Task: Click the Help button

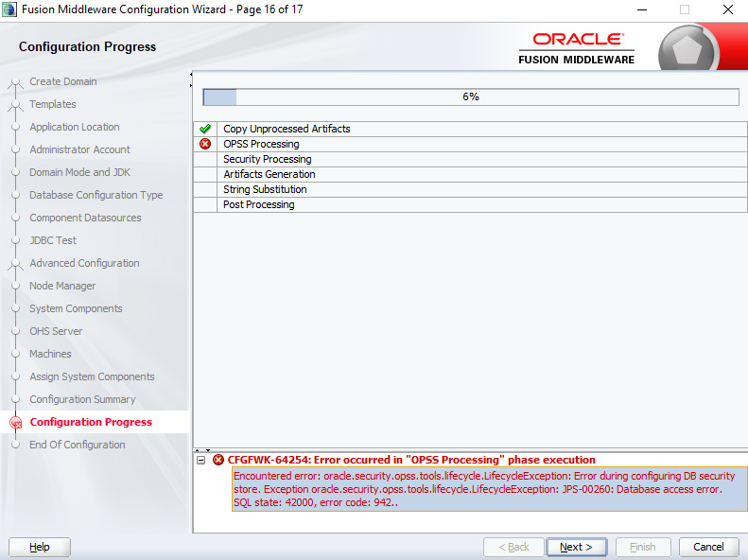Action: [x=40, y=547]
